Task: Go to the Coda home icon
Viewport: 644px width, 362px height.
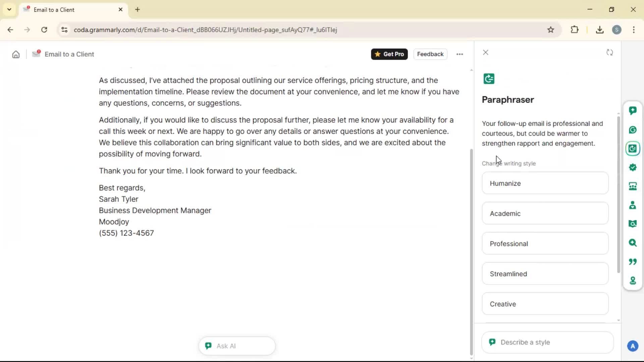Action: click(16, 54)
